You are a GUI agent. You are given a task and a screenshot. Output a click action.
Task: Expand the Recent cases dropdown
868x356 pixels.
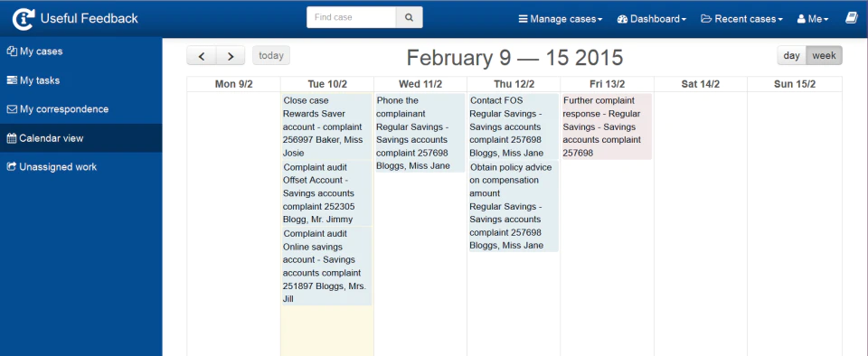pyautogui.click(x=741, y=19)
